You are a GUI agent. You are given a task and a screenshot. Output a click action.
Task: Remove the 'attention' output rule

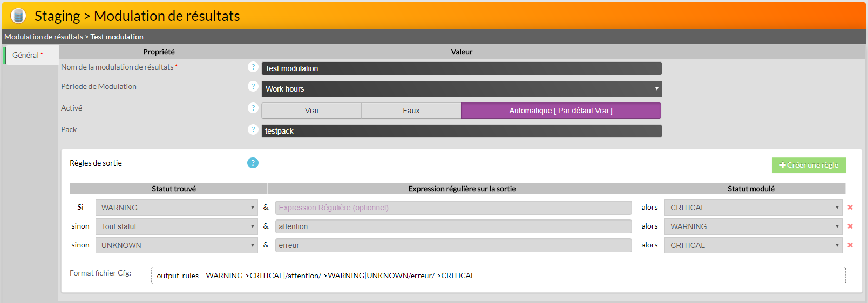click(850, 226)
